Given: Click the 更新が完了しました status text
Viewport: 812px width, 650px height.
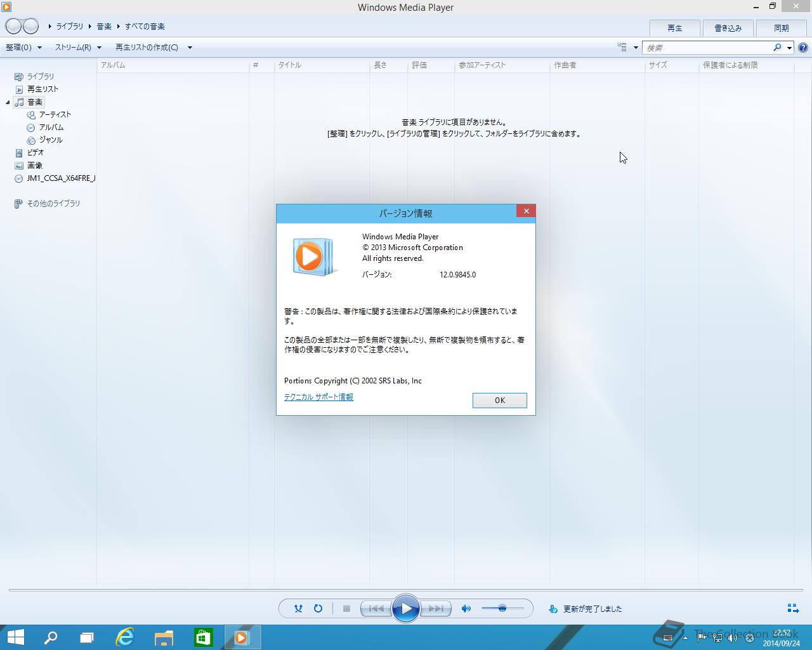Looking at the screenshot, I should (x=593, y=609).
